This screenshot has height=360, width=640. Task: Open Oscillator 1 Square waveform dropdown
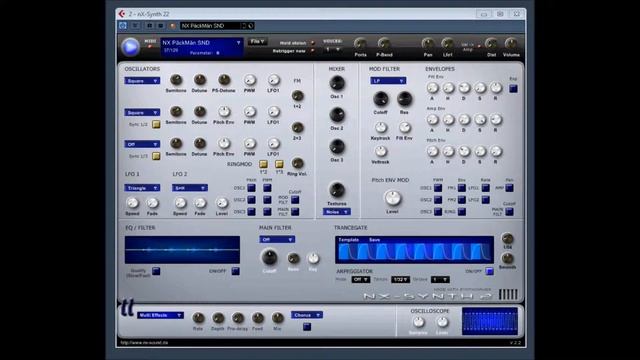(x=142, y=81)
